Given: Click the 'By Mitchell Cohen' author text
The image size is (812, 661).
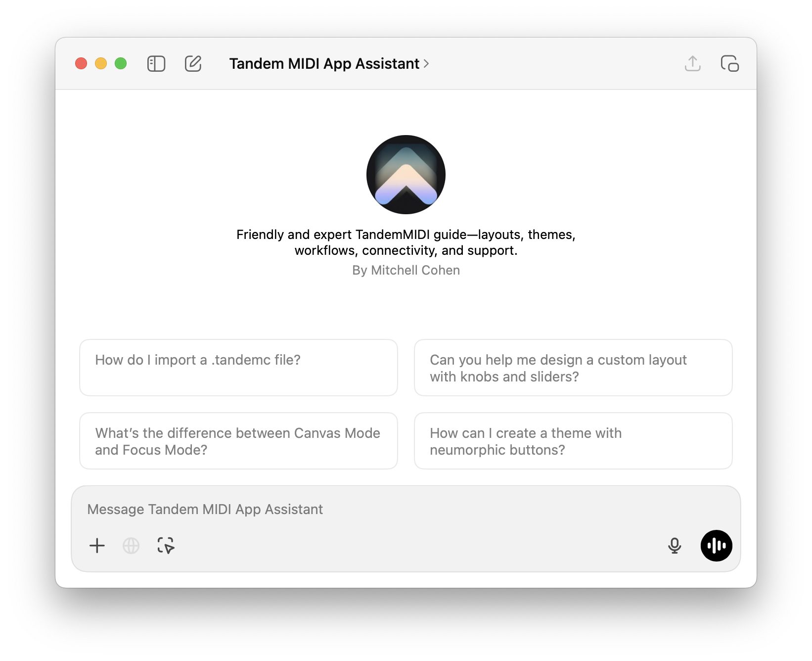Looking at the screenshot, I should click(x=406, y=270).
